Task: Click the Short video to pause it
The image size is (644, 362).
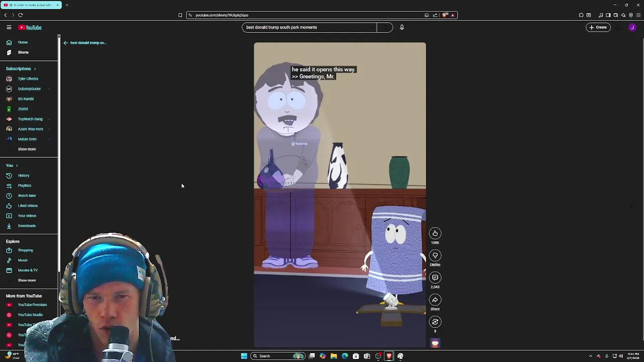Action: click(340, 195)
